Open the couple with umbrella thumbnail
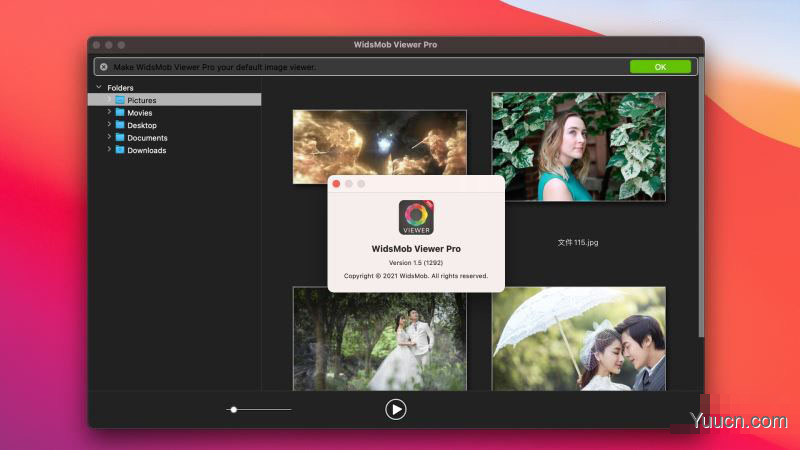Screen dimensions: 800x450 coord(578,338)
